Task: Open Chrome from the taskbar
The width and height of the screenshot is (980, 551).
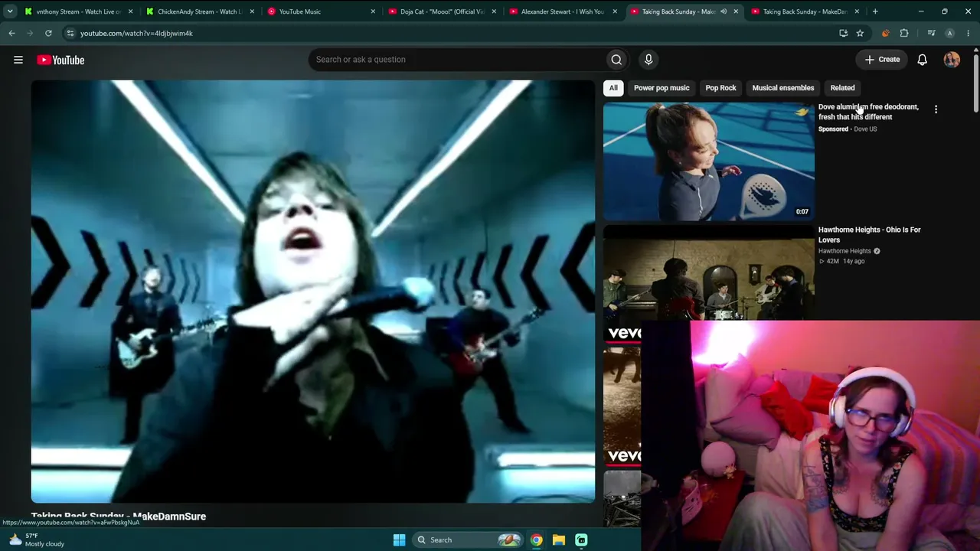Action: (x=537, y=540)
